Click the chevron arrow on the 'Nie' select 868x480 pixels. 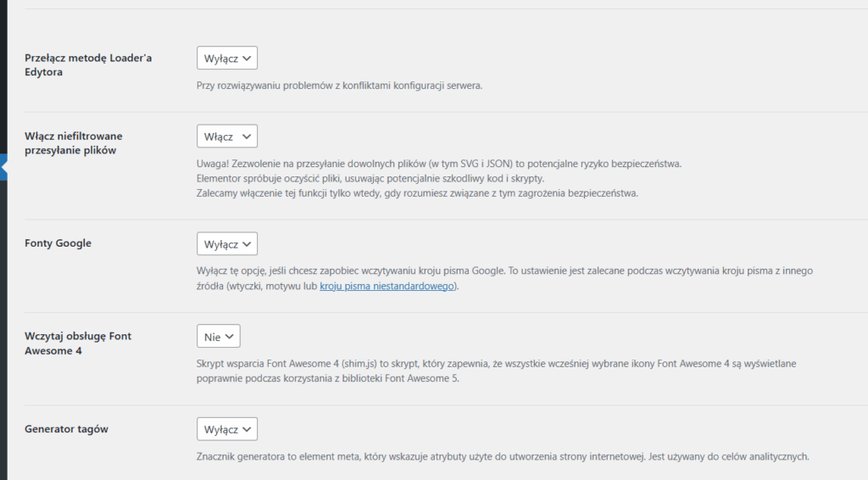[x=230, y=337]
